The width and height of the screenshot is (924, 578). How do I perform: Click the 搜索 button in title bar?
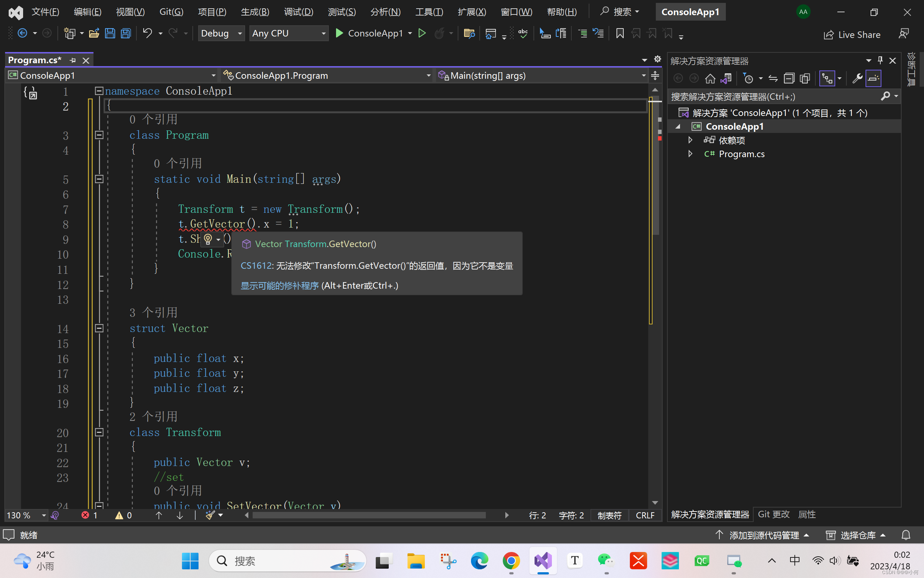pyautogui.click(x=619, y=12)
